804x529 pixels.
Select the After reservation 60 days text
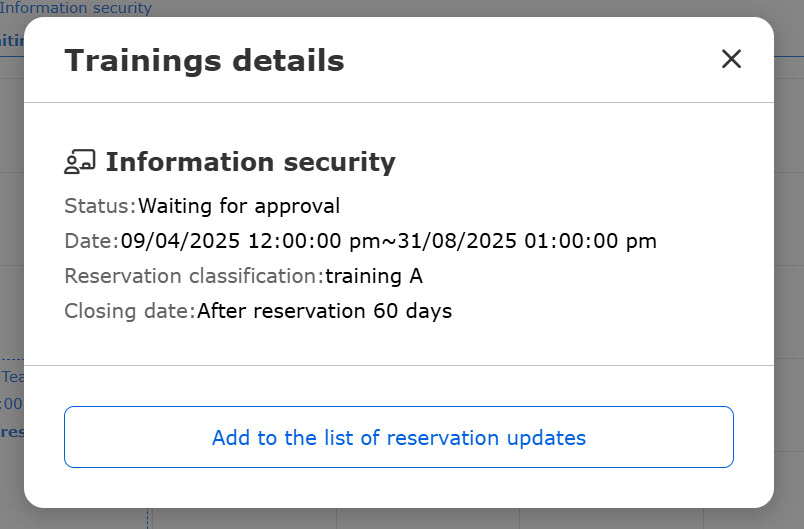[325, 311]
